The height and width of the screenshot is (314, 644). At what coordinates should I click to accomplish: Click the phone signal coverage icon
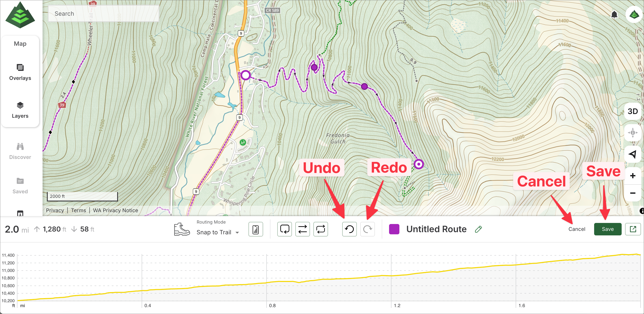click(256, 229)
